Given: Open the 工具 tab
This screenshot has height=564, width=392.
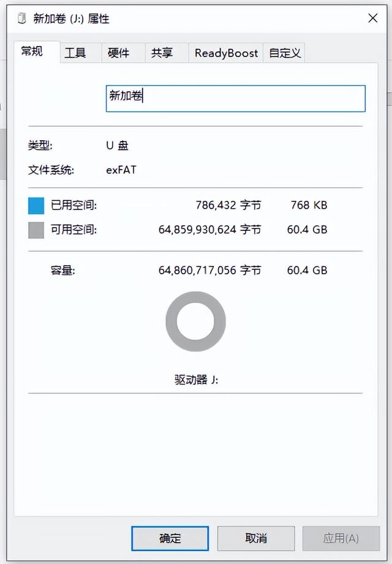Looking at the screenshot, I should coord(81,53).
